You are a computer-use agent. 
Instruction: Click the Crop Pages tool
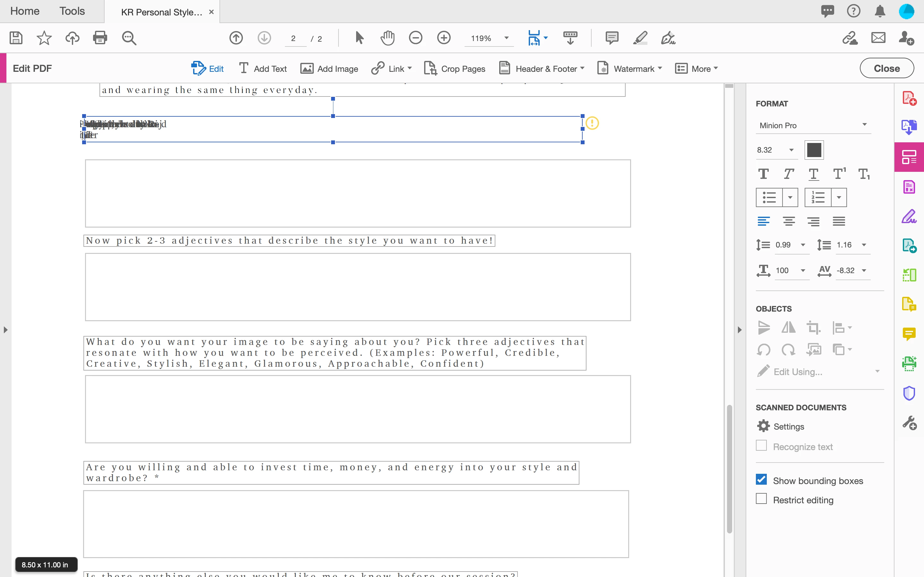click(454, 69)
